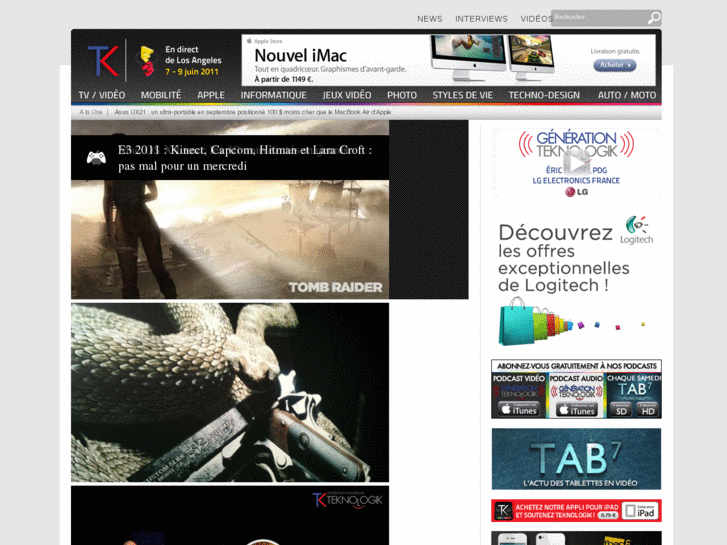Subscribe to video podcast via iTunes
This screenshot has width=727, height=545.
[519, 410]
